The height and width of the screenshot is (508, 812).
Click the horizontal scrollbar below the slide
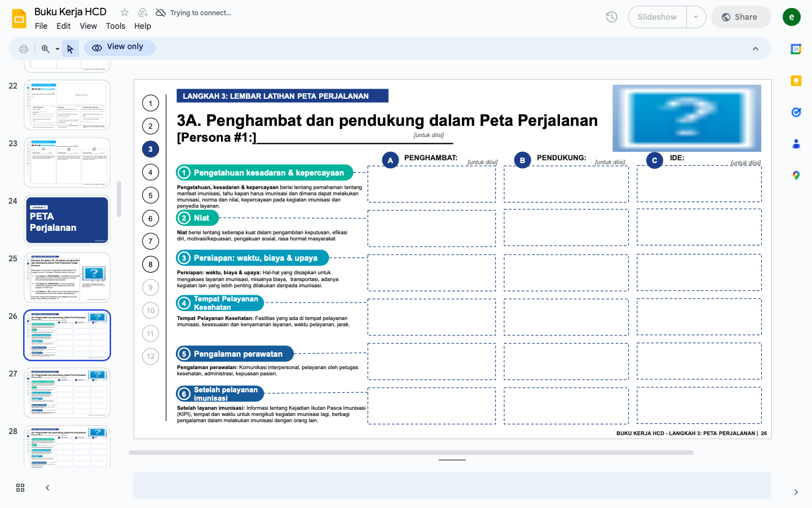click(411, 453)
